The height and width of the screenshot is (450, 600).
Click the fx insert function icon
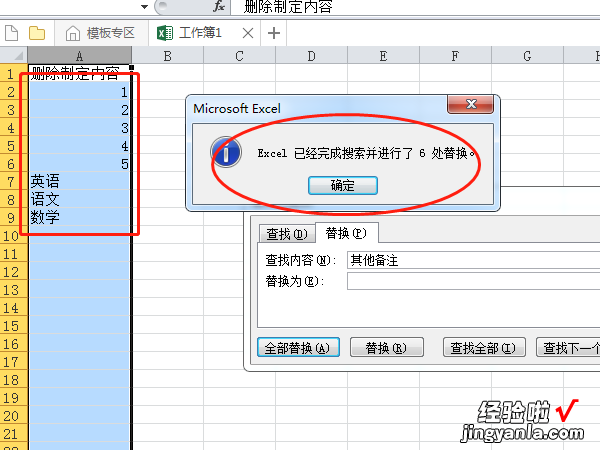(x=219, y=6)
